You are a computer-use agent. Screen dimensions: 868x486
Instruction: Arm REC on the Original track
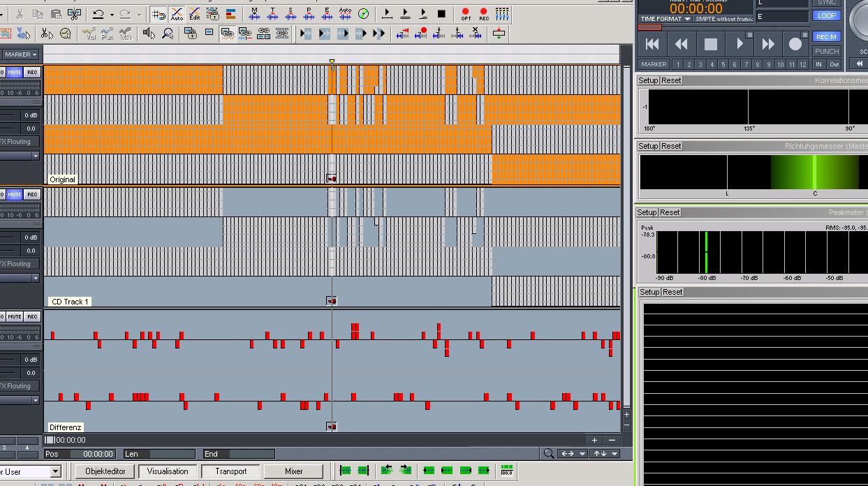pos(32,73)
